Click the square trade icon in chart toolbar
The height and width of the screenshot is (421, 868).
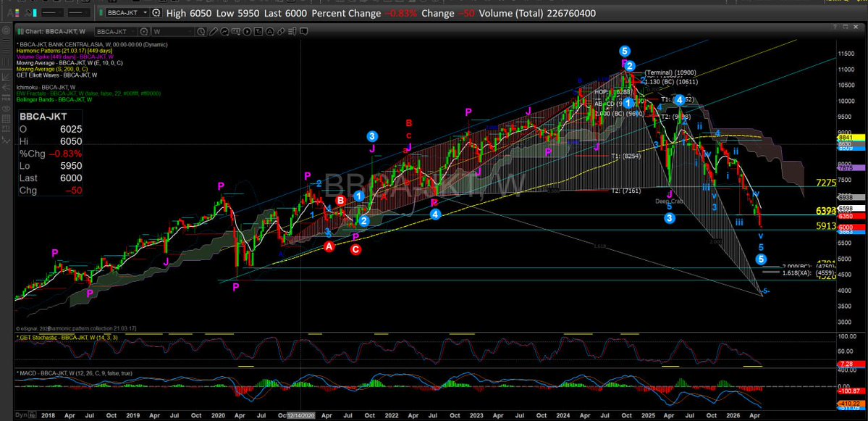[258, 32]
